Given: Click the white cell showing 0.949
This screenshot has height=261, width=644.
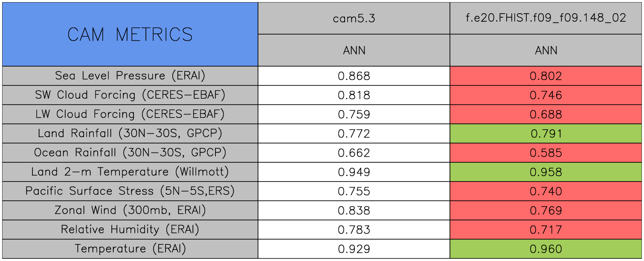Looking at the screenshot, I should 354,172.
